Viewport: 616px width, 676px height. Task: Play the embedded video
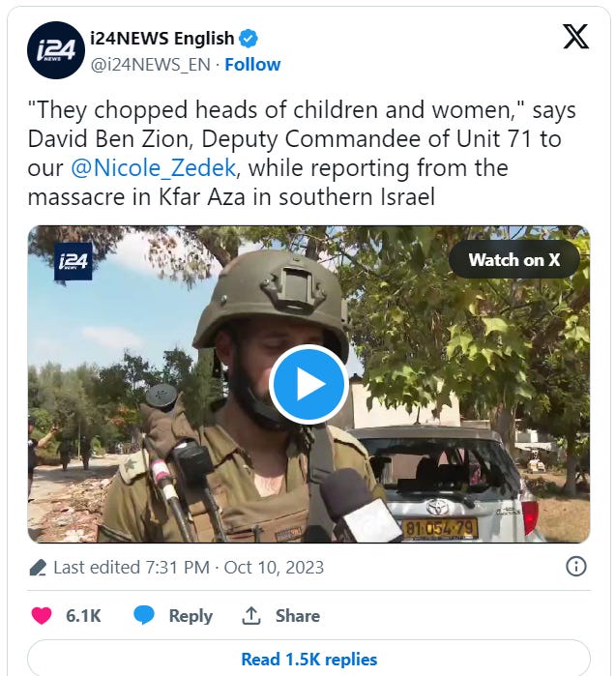coord(308,384)
